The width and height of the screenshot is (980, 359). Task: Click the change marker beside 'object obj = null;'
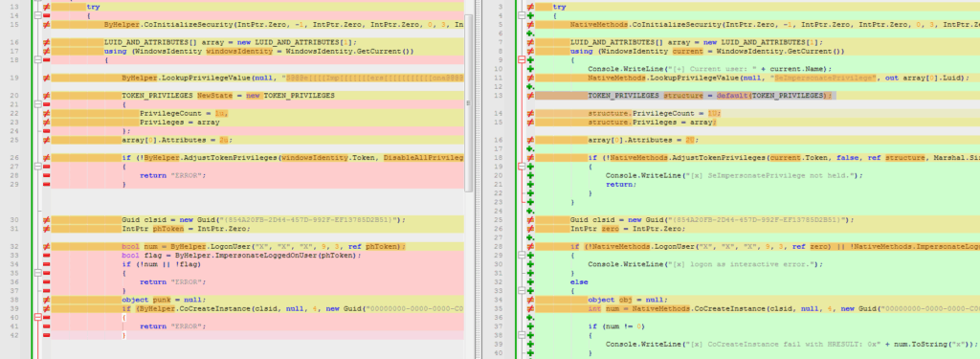click(530, 300)
